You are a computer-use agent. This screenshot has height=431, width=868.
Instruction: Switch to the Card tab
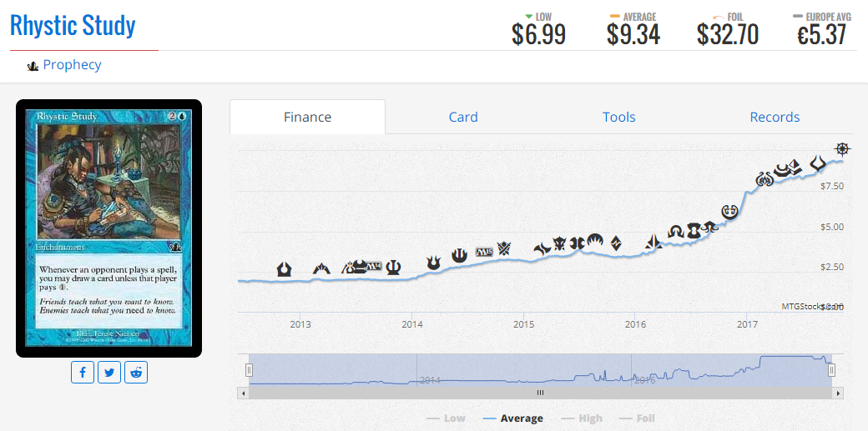click(463, 117)
